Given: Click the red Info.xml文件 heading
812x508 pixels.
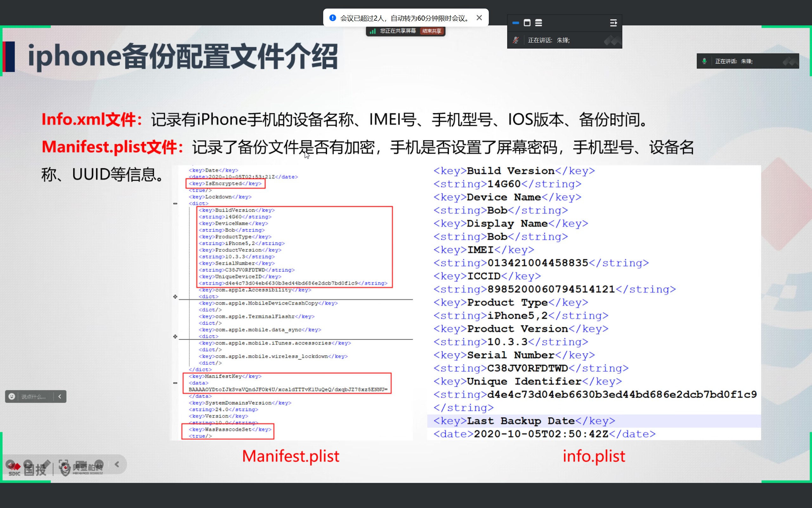Looking at the screenshot, I should 92,120.
